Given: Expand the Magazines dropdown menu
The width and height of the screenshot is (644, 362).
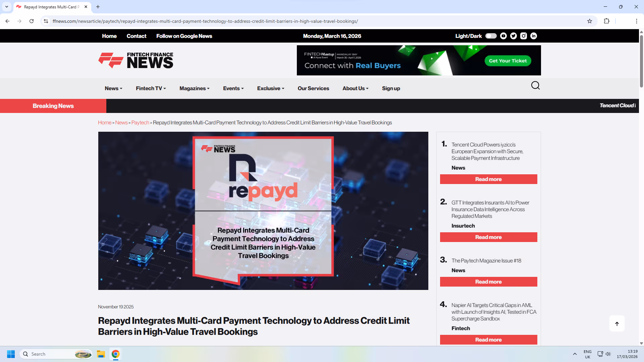Looking at the screenshot, I should pyautogui.click(x=195, y=88).
